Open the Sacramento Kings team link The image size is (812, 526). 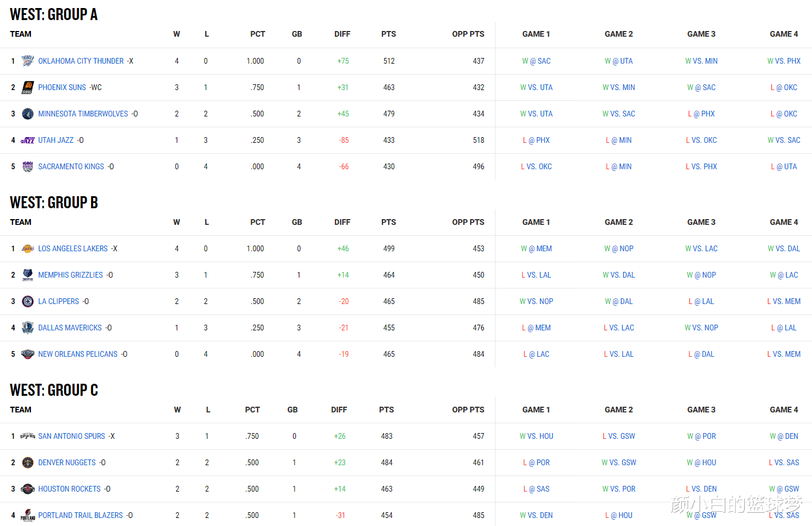(71, 166)
